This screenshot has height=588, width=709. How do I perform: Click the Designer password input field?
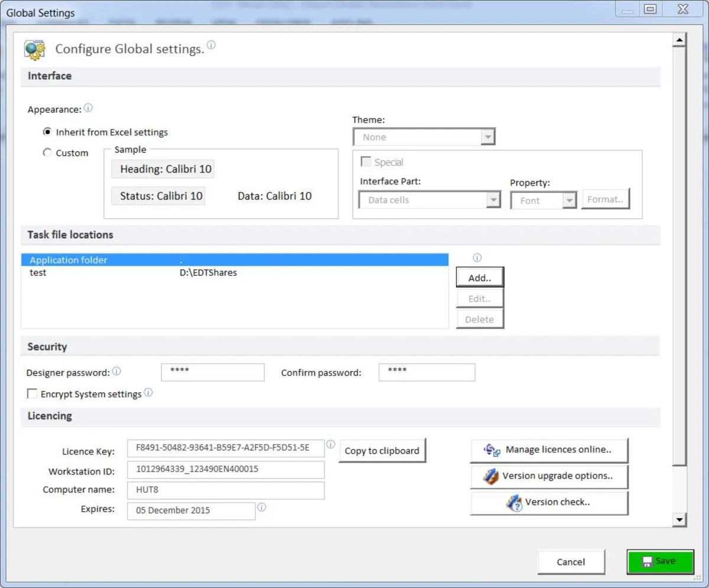pos(213,372)
